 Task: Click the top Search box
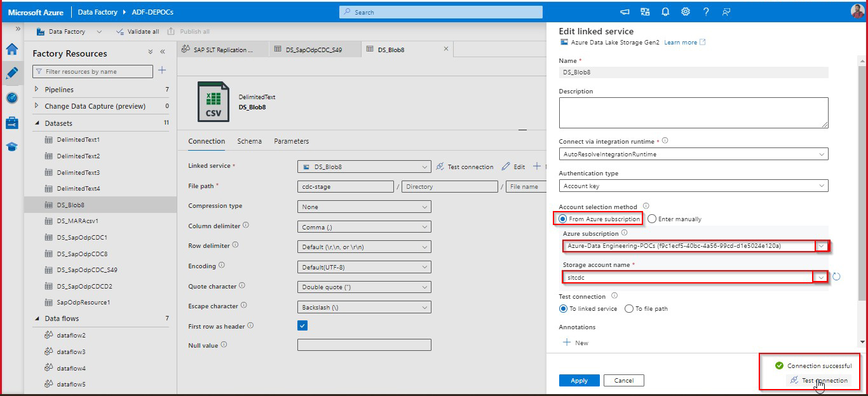(x=441, y=11)
